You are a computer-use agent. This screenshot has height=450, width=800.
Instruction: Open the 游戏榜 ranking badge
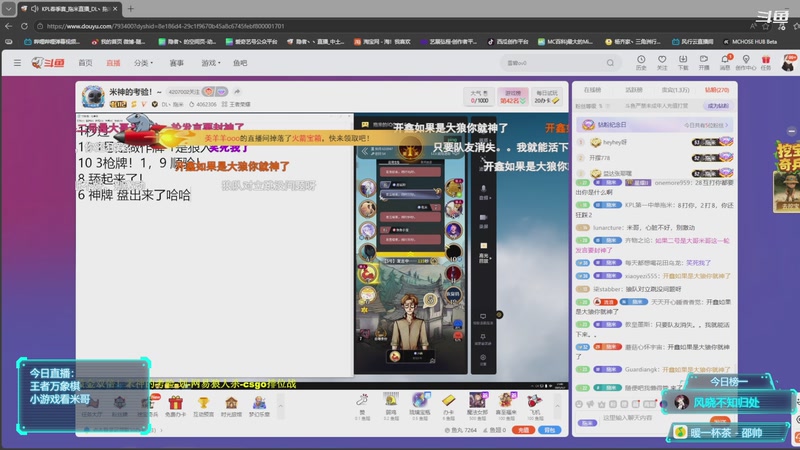(513, 96)
